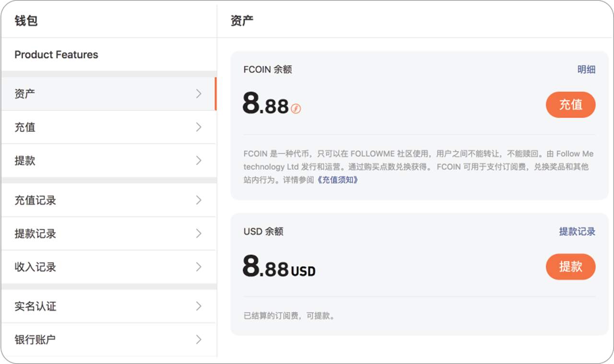Click the 已结算的订阅费，可提款。 note
The width and height of the screenshot is (614, 364).
[289, 316]
